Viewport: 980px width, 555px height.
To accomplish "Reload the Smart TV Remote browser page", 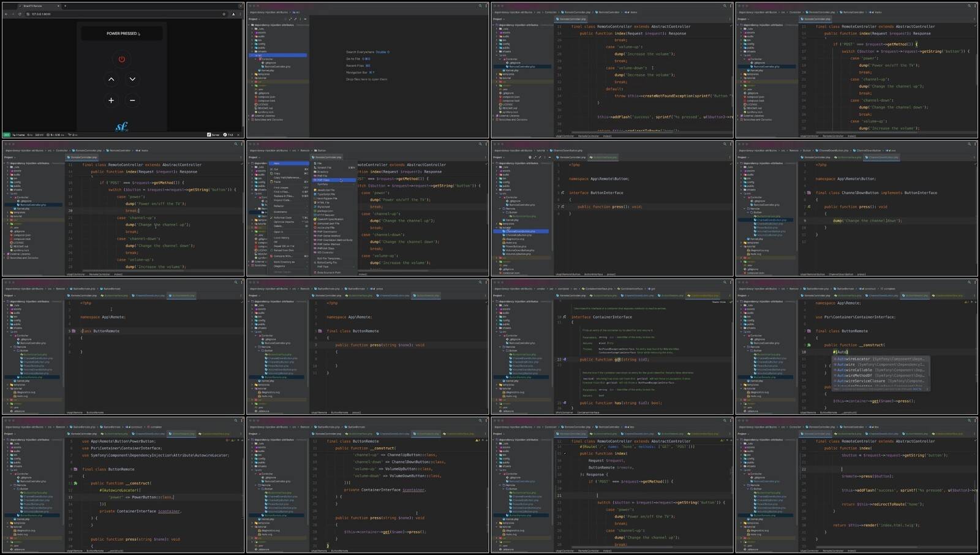I will coord(20,13).
